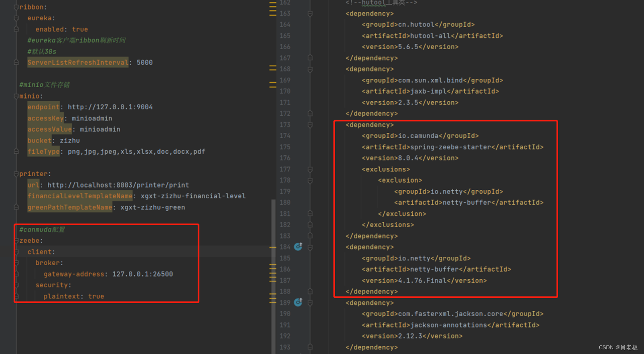Click the printer url http://localhost:8003/printer/print
The height and width of the screenshot is (354, 644).
pyautogui.click(x=118, y=185)
